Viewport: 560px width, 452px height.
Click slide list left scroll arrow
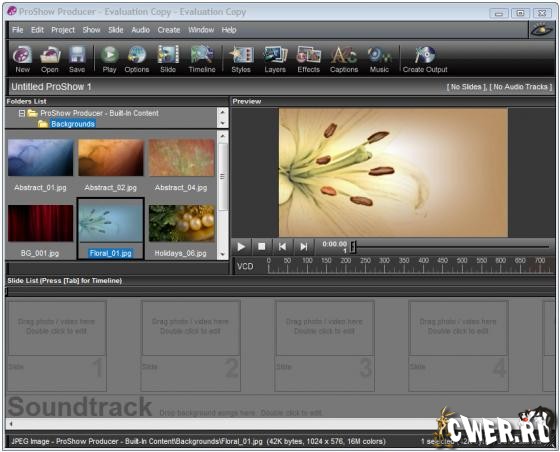(x=11, y=424)
